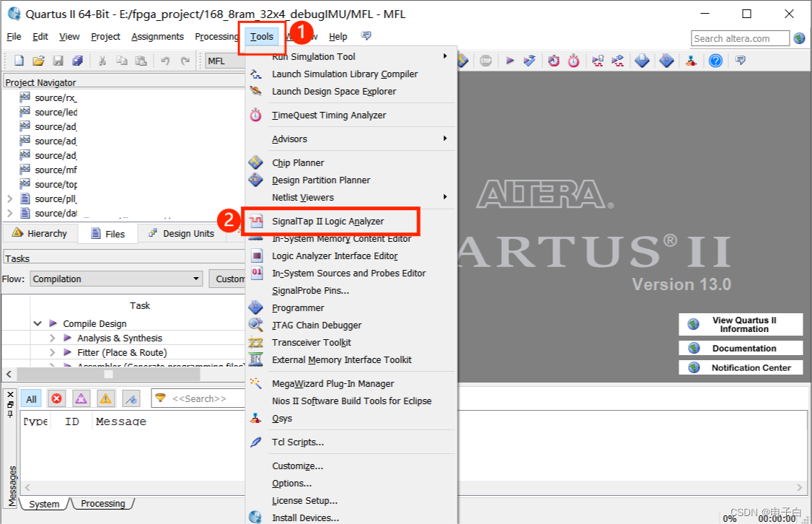Click License Setup... menu entry
This screenshot has width=812, height=524.
304,501
